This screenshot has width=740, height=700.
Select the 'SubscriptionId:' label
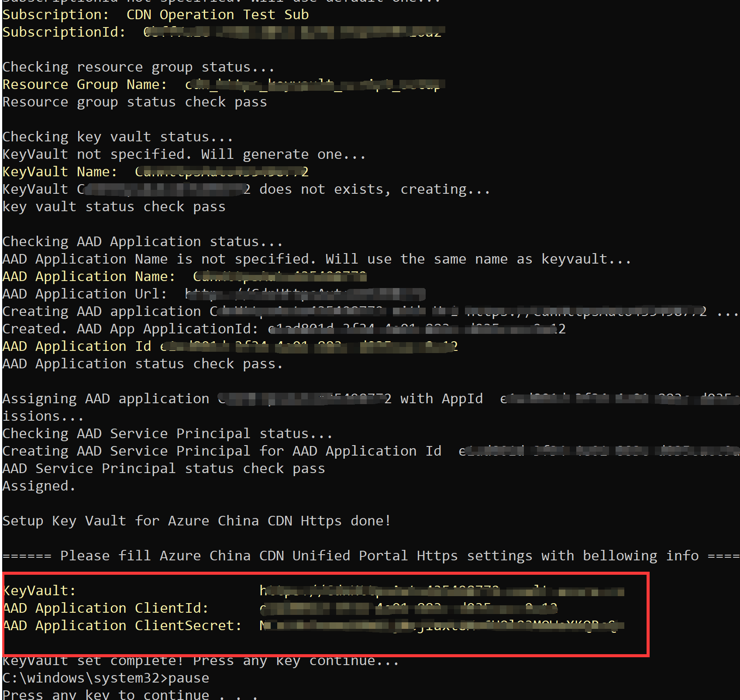[64, 32]
